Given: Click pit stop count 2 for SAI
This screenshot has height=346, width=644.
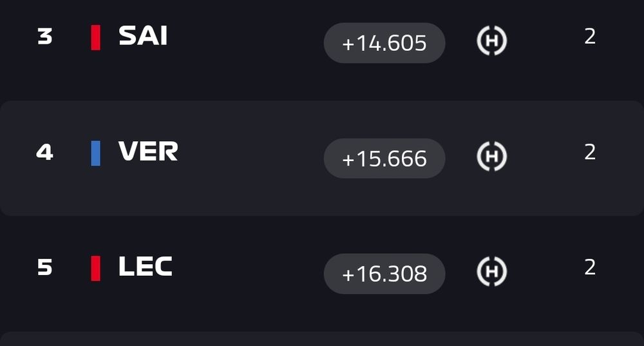Looking at the screenshot, I should (x=590, y=37).
